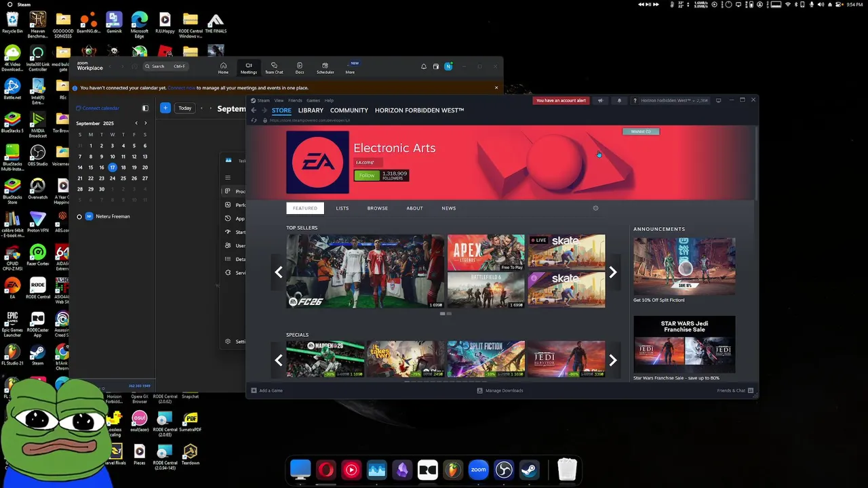Open OBS Studio desktop shortcut
This screenshot has height=488, width=868.
click(x=38, y=155)
